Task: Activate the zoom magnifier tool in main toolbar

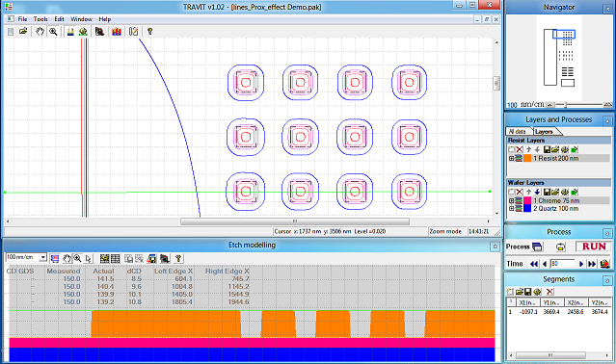Action: click(53, 32)
